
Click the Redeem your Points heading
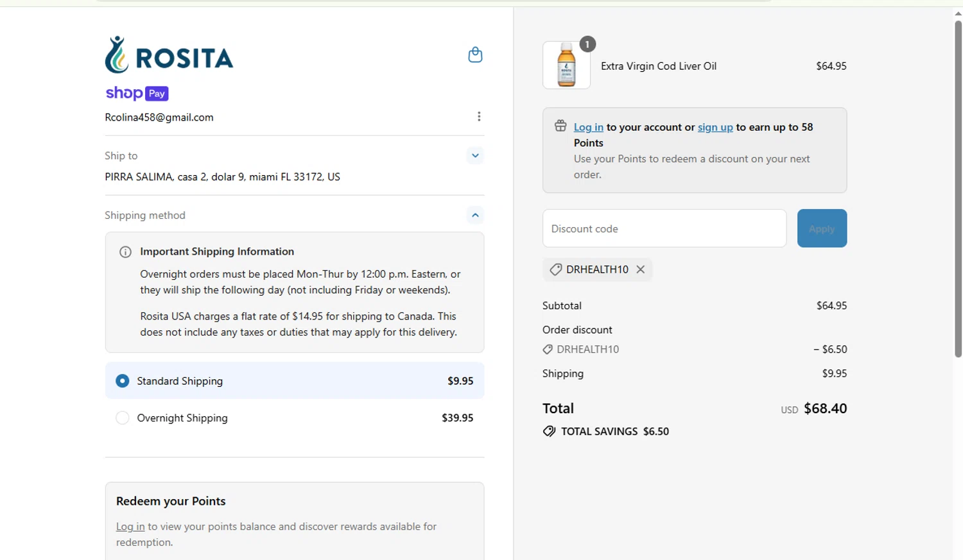pyautogui.click(x=171, y=501)
